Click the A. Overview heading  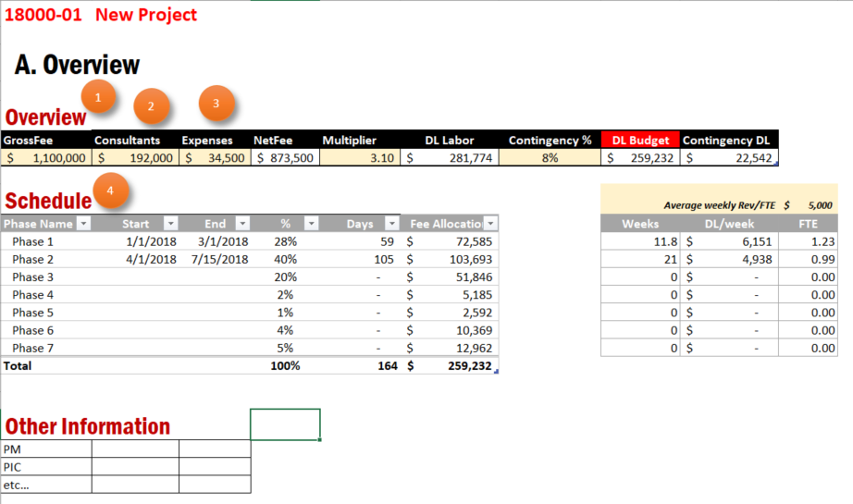[77, 65]
